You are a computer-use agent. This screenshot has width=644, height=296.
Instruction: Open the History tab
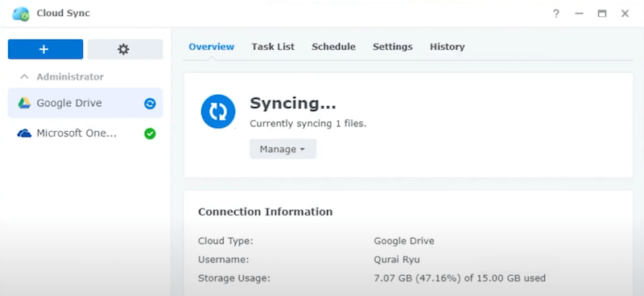[x=448, y=47]
